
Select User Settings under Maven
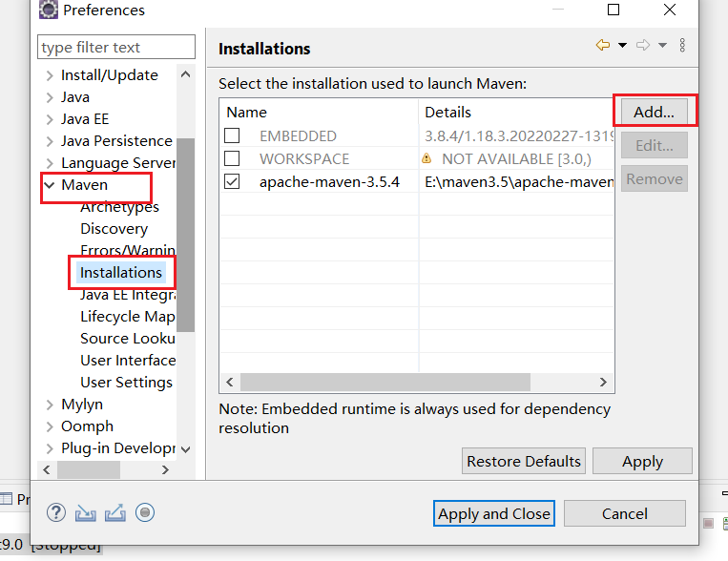126,382
